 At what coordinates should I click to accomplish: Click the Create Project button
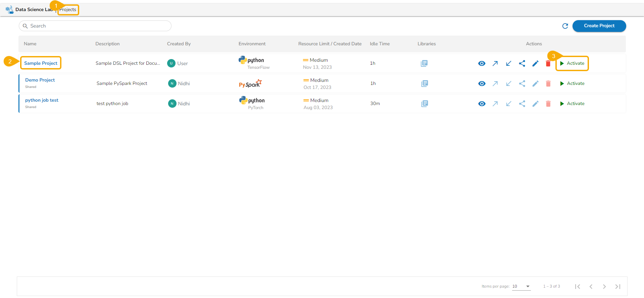click(599, 26)
